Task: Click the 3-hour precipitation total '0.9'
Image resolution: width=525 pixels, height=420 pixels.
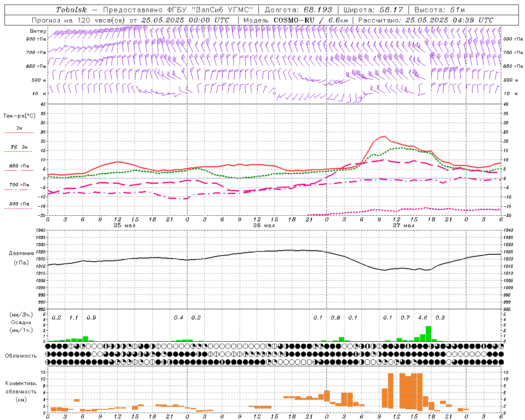Action: tap(91, 317)
